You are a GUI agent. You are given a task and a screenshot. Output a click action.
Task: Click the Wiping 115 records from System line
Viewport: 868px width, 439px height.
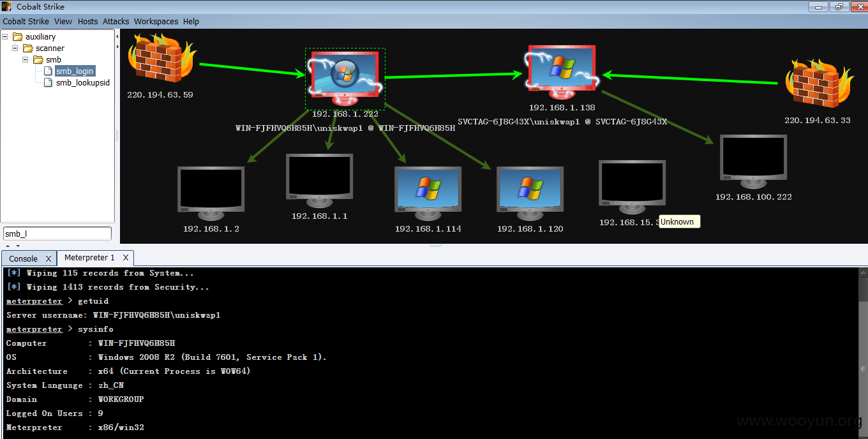coord(100,273)
